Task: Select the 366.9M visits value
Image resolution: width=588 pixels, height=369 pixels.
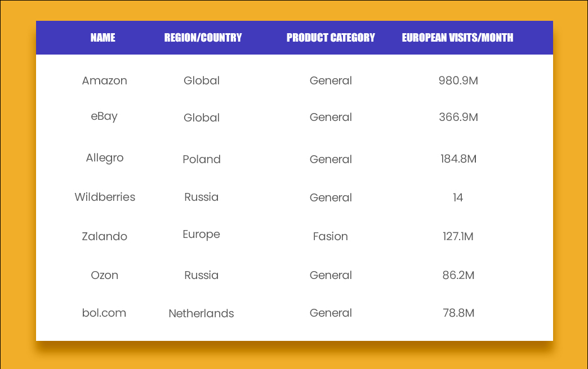Action: [x=458, y=117]
